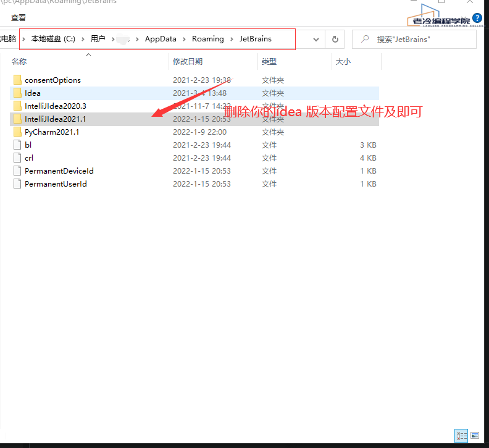Click date 2022-1-15 20:53 of PermanentDeviceId
Viewport: 489px width, 448px height.
(x=202, y=171)
